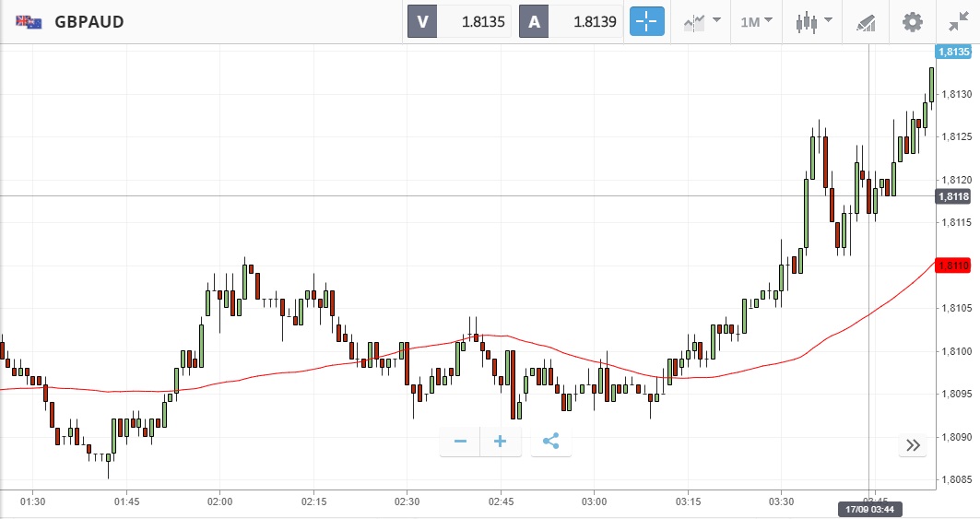This screenshot has width=980, height=519.
Task: Click the current price label 1,8135
Action: 953,53
